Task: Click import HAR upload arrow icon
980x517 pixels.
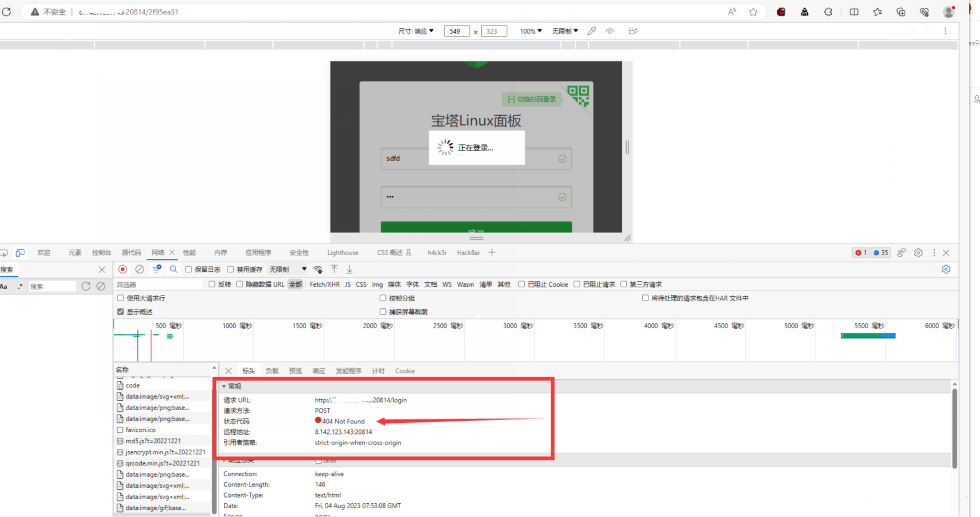Action: [x=334, y=269]
